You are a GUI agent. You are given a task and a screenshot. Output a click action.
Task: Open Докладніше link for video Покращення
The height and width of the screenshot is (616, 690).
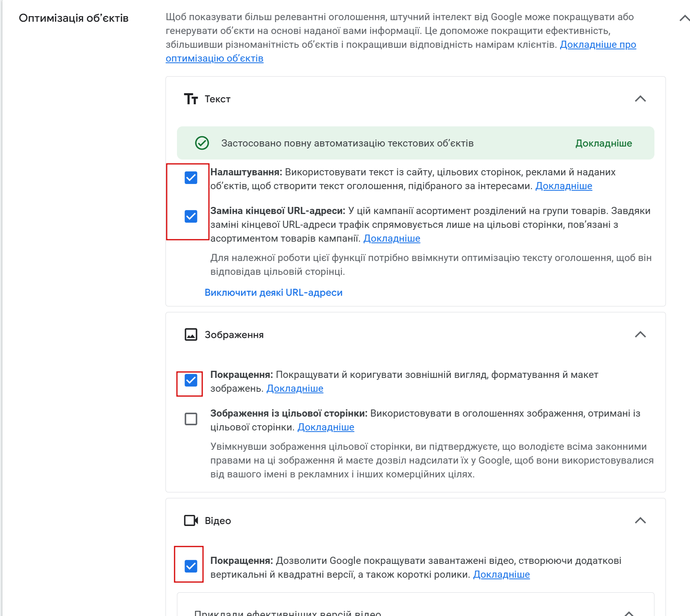tap(501, 575)
